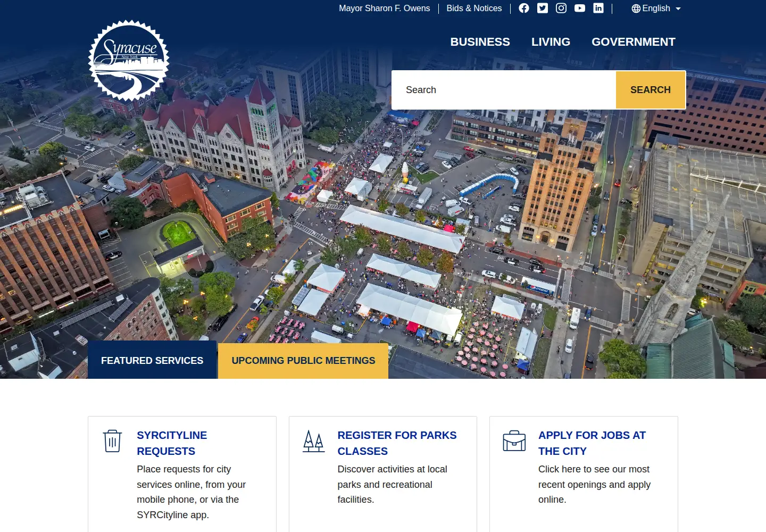Focus the Search input field
This screenshot has height=532, width=766.
click(x=504, y=90)
